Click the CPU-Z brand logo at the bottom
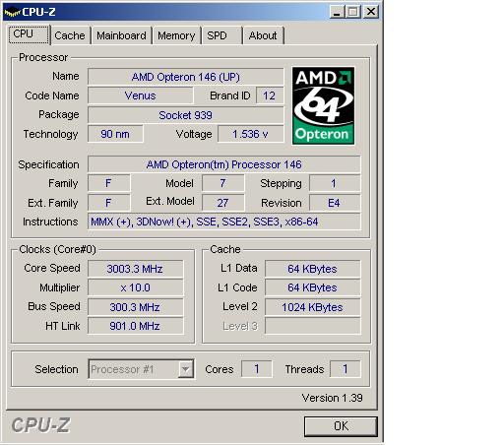This screenshot has height=445, width=504. (x=40, y=425)
